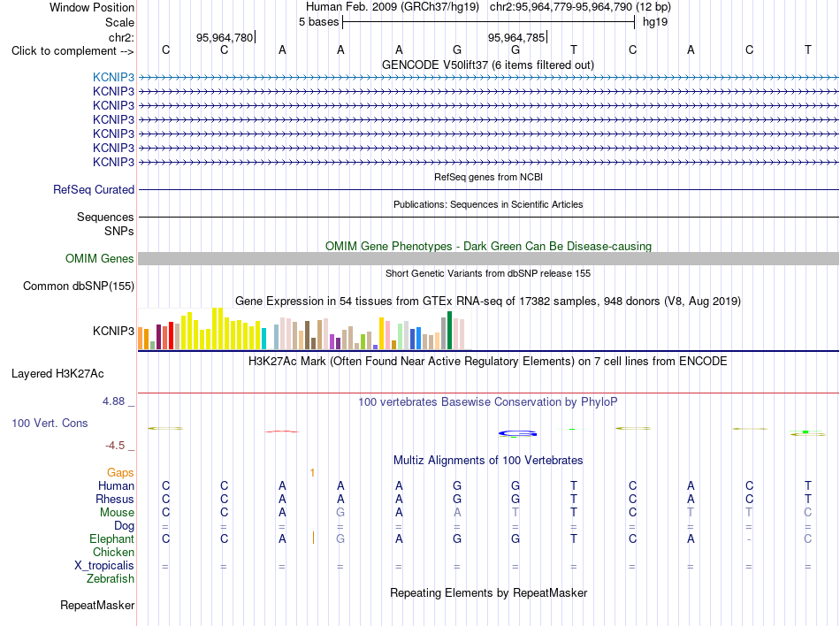The image size is (840, 626).
Task: Click the OMIM Genes track label
Action: pyautogui.click(x=99, y=259)
